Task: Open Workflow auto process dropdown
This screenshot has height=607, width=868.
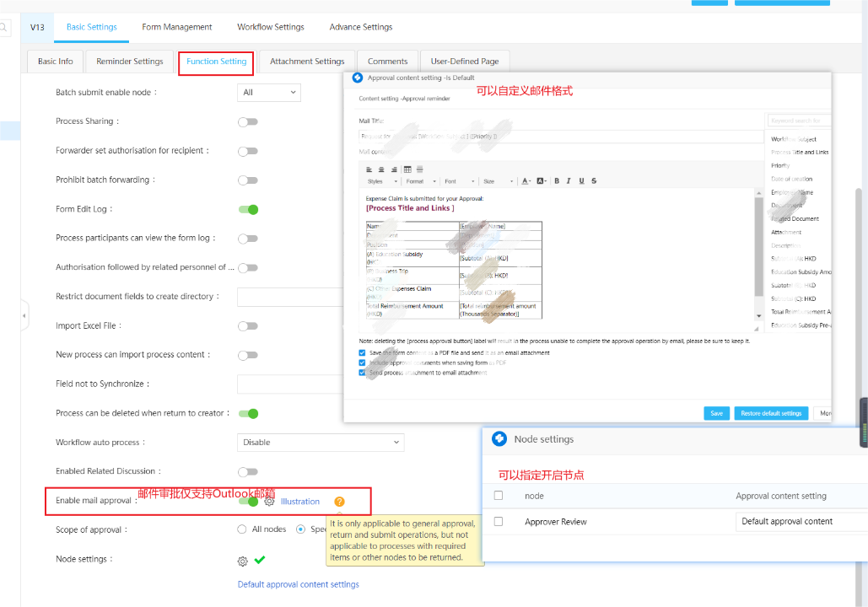Action: tap(321, 443)
